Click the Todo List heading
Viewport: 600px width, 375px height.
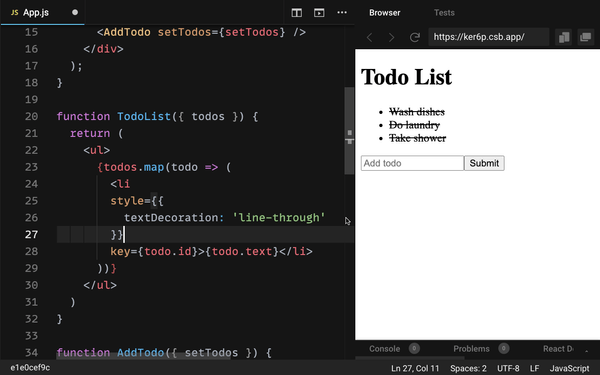[406, 77]
